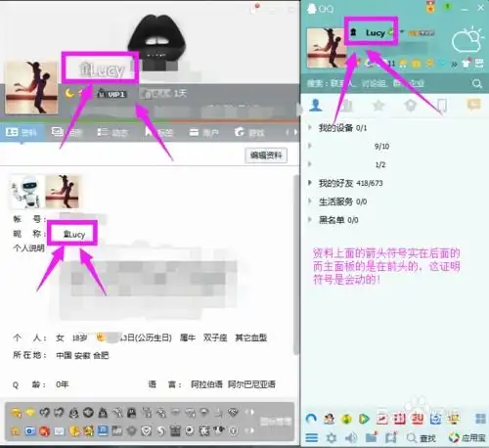
Task: Select the robot avatar thumbnail
Action: [27, 192]
